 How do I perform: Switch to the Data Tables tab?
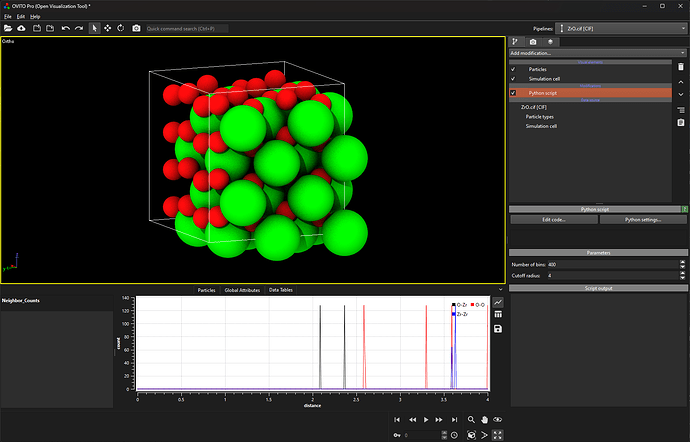pos(280,290)
